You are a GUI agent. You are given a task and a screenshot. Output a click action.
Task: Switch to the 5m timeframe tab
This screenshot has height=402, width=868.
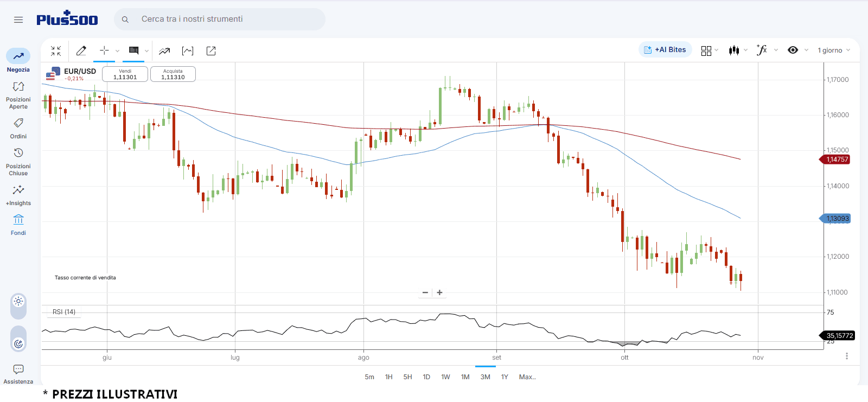point(369,377)
